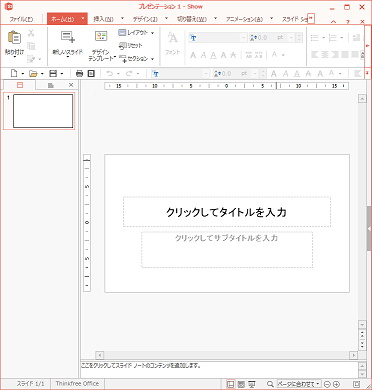Click the Open folder icon in quick toolbar
The image size is (372, 390).
coord(33,73)
